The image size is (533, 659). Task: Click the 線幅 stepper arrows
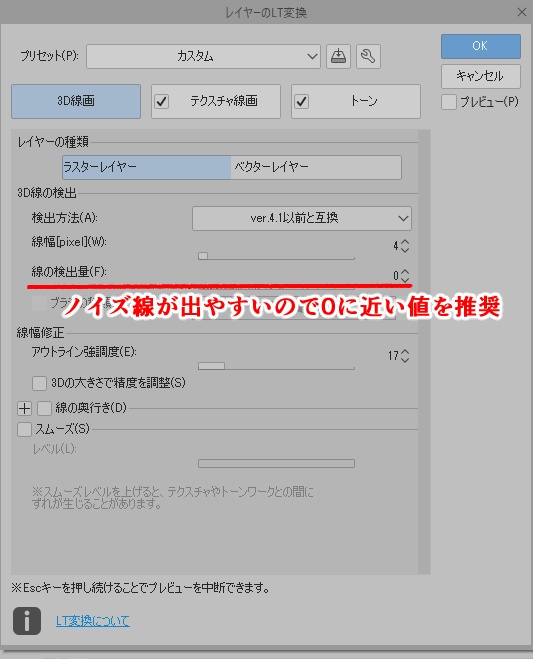pos(405,246)
